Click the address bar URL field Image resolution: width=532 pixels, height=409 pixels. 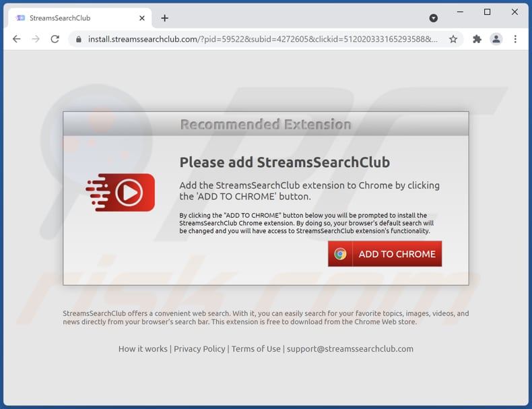[x=263, y=39]
